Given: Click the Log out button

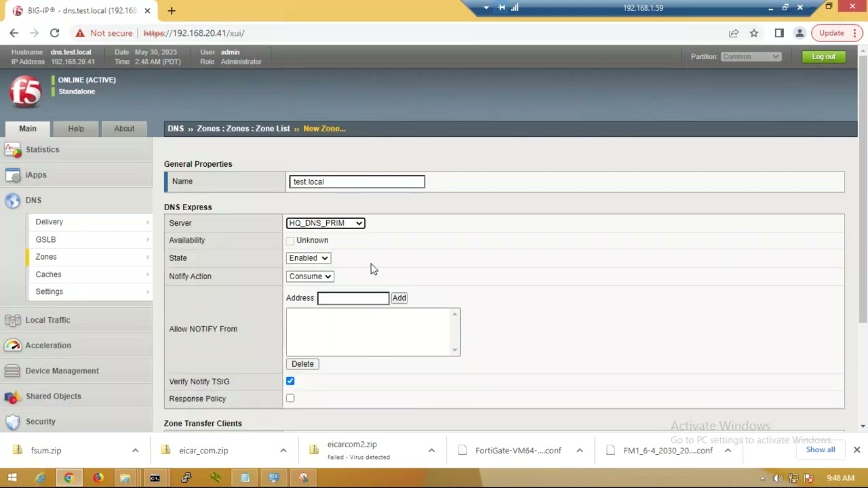Looking at the screenshot, I should [x=823, y=57].
